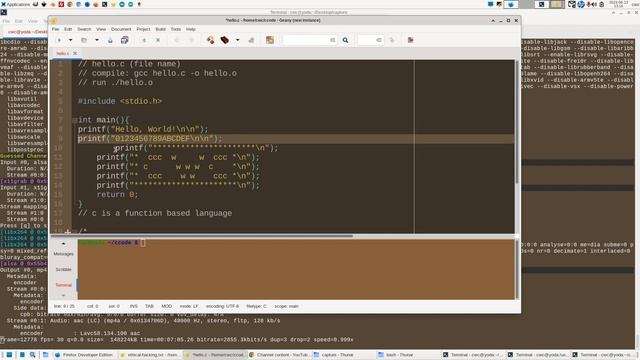Open the Edit menu in Geany

(68, 29)
